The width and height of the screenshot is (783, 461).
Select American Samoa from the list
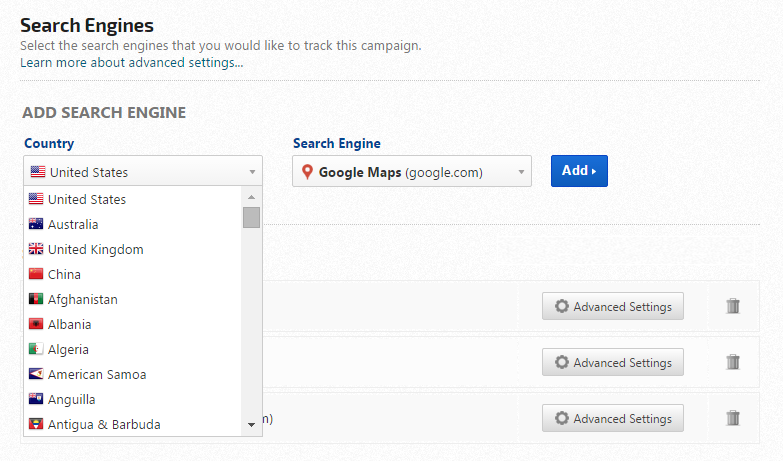coord(97,374)
